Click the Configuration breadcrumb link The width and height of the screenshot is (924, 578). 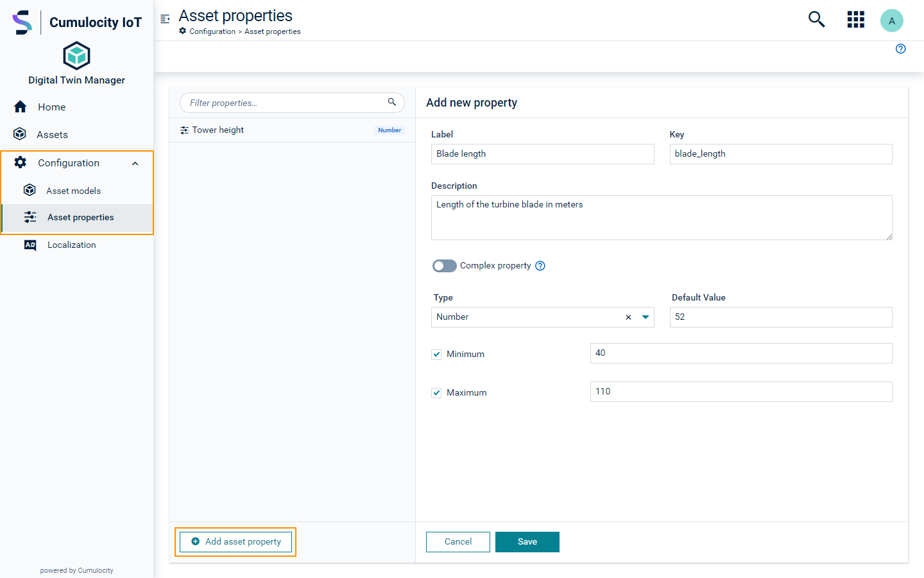212,31
